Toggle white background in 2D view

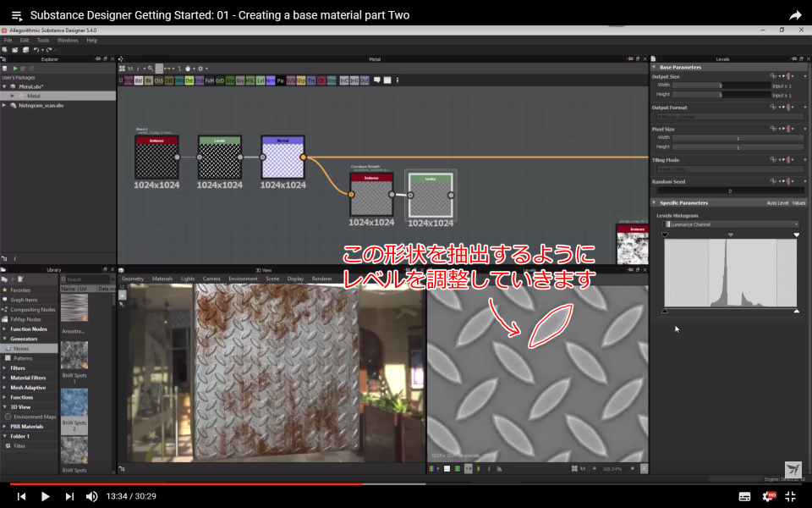447,468
